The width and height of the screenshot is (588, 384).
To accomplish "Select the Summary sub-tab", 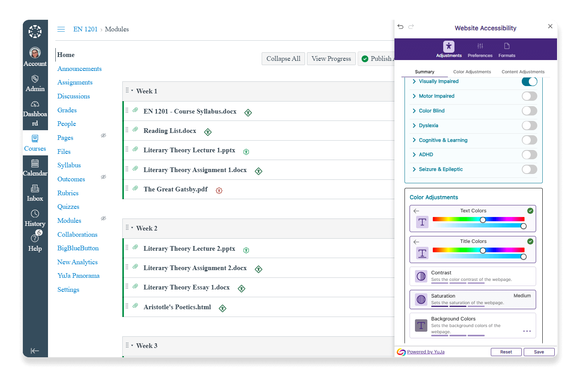I will click(x=425, y=72).
